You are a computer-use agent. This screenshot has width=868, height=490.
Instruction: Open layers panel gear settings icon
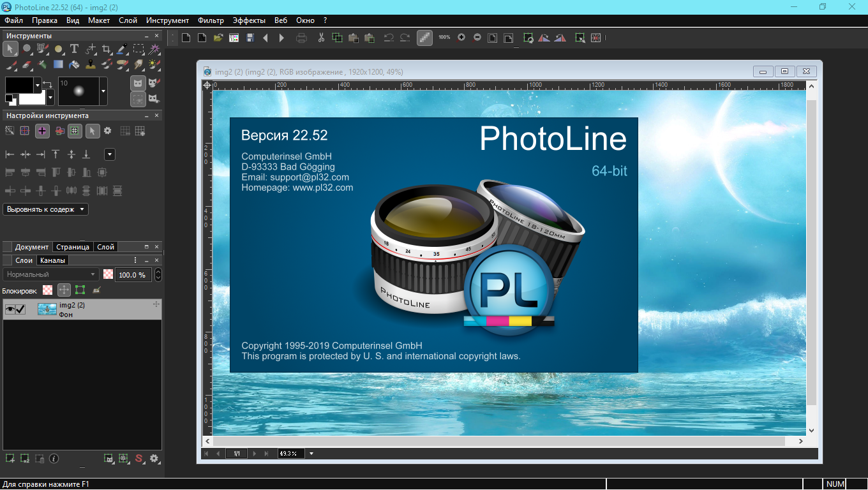(154, 458)
